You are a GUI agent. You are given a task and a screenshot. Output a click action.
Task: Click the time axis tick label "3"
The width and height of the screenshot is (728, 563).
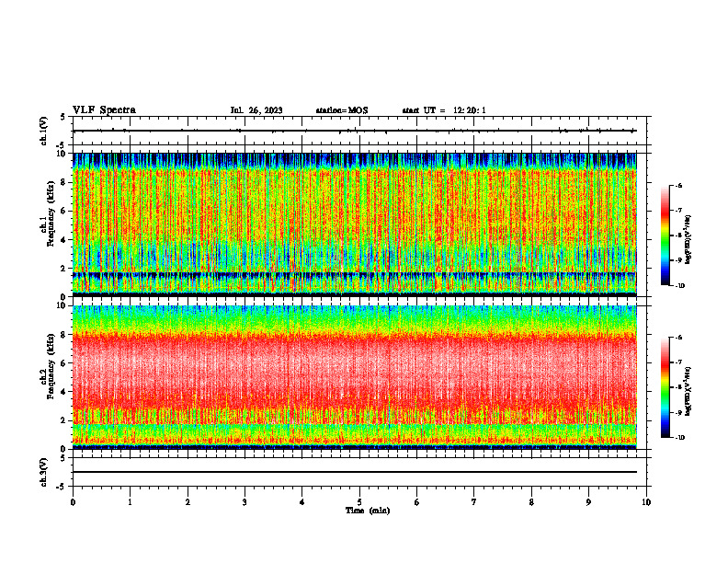[x=245, y=502]
